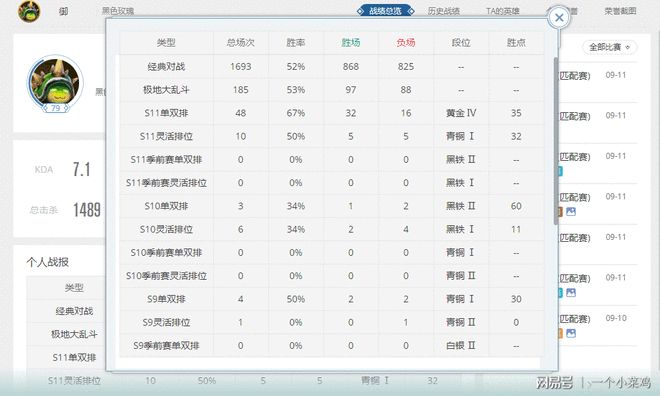The width and height of the screenshot is (660, 396).
Task: Click the screenshot icon on 09-10 match
Action: coord(571,333)
